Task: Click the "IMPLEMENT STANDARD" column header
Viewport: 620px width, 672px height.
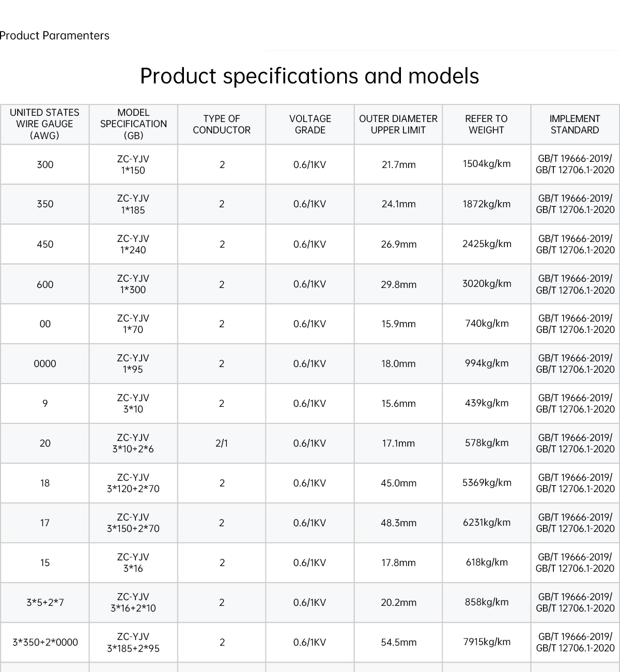Action: point(575,125)
